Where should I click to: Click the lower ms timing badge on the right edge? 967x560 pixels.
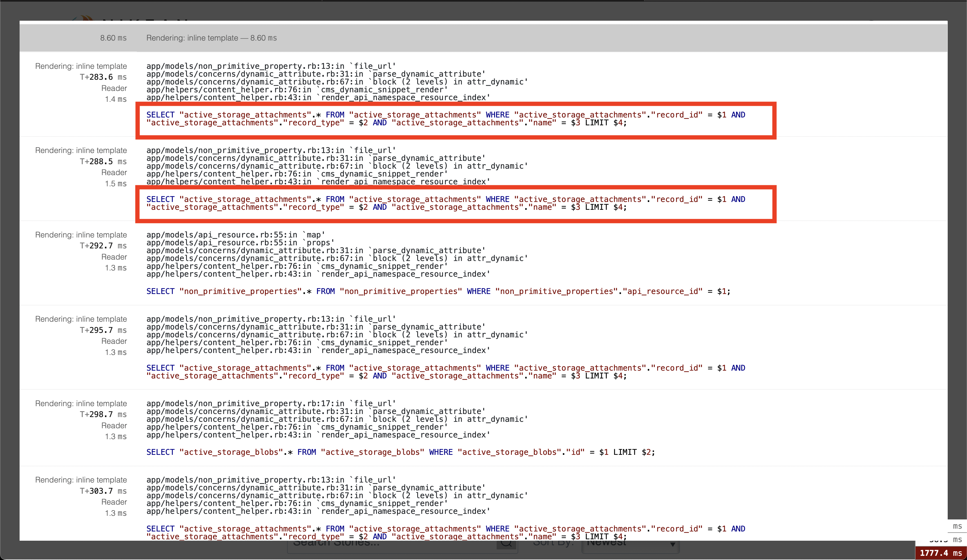[x=957, y=540]
